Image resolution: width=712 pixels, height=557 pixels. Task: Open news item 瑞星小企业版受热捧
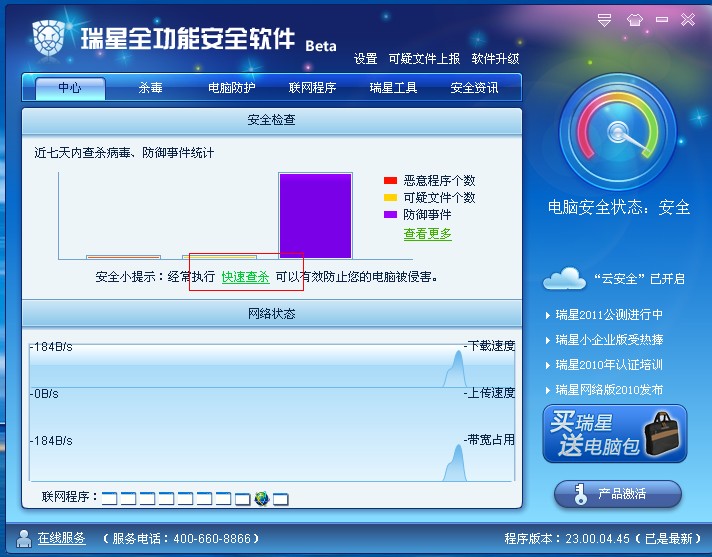tap(609, 340)
